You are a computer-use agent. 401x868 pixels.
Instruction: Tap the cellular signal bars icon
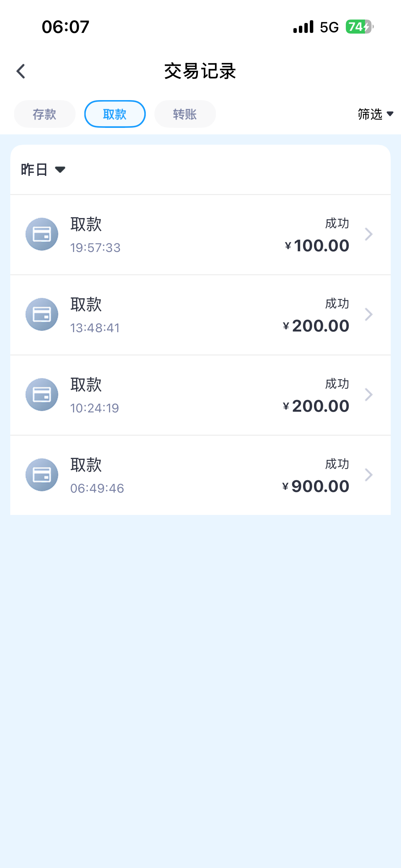pyautogui.click(x=303, y=27)
